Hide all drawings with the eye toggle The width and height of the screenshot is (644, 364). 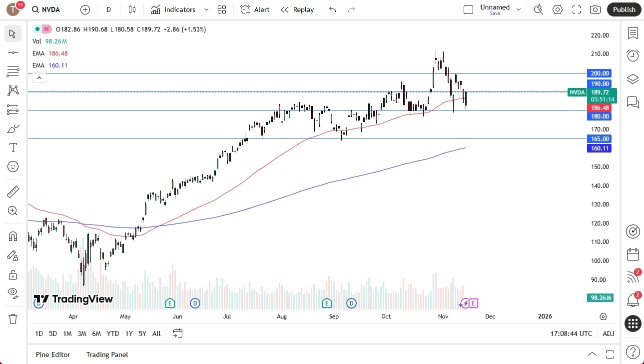coord(12,293)
